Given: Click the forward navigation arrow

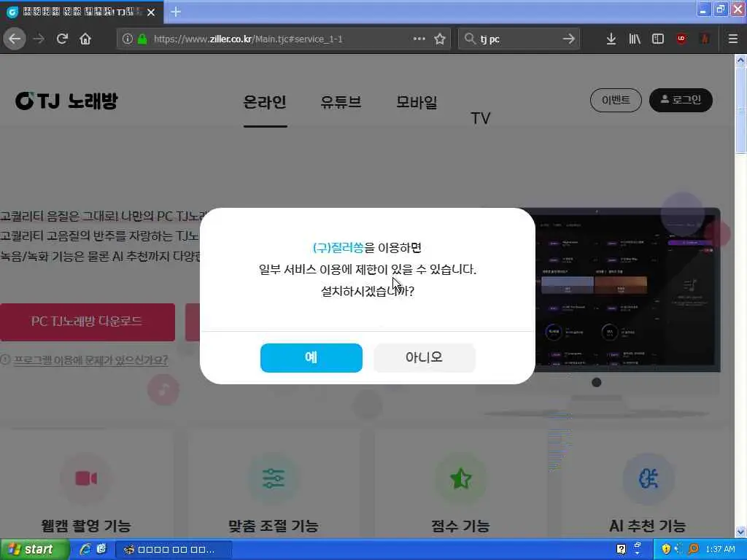Looking at the screenshot, I should (39, 39).
